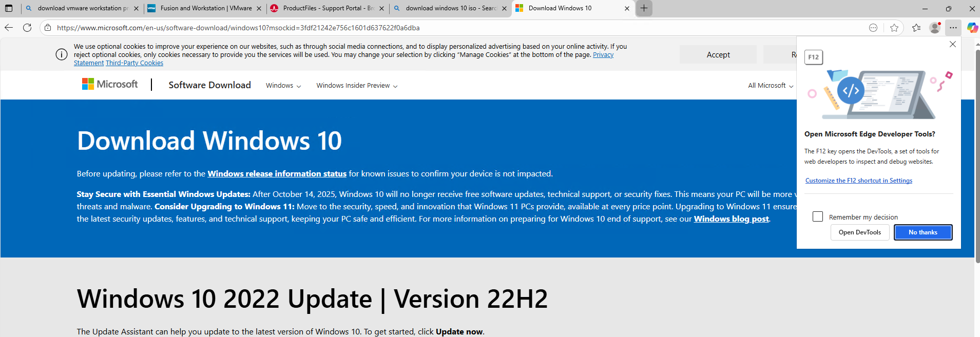Viewport: 980px width, 337px height.
Task: Click the Microsoft logo
Action: pos(110,84)
